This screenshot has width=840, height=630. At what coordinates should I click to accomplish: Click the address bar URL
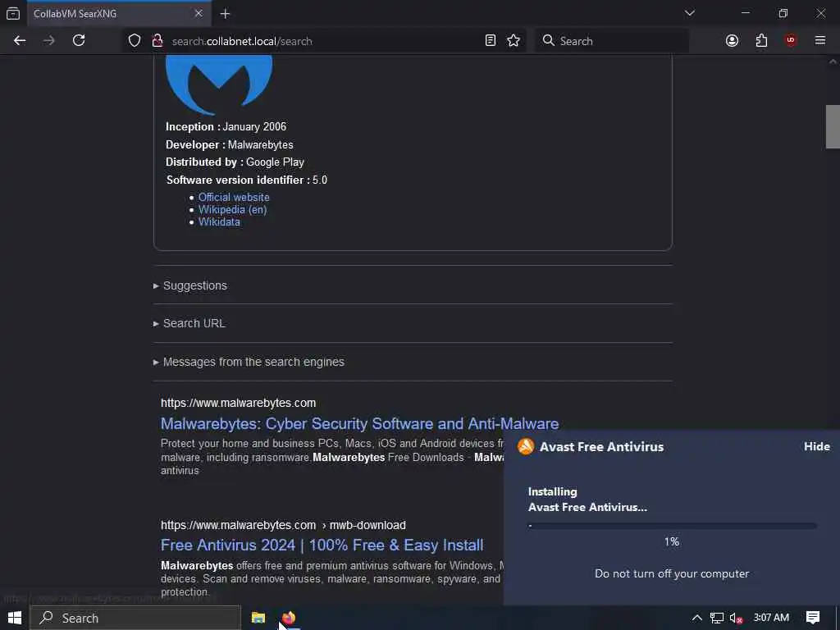coord(242,41)
